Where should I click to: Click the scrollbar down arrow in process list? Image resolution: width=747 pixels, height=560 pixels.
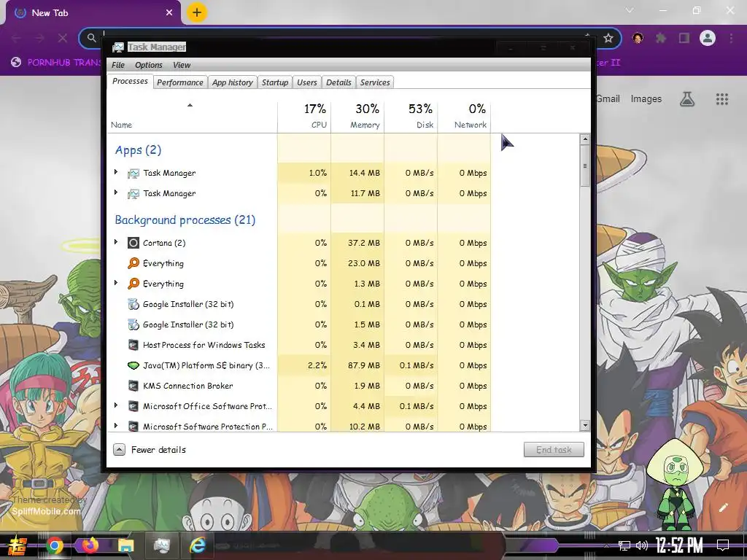(x=585, y=426)
